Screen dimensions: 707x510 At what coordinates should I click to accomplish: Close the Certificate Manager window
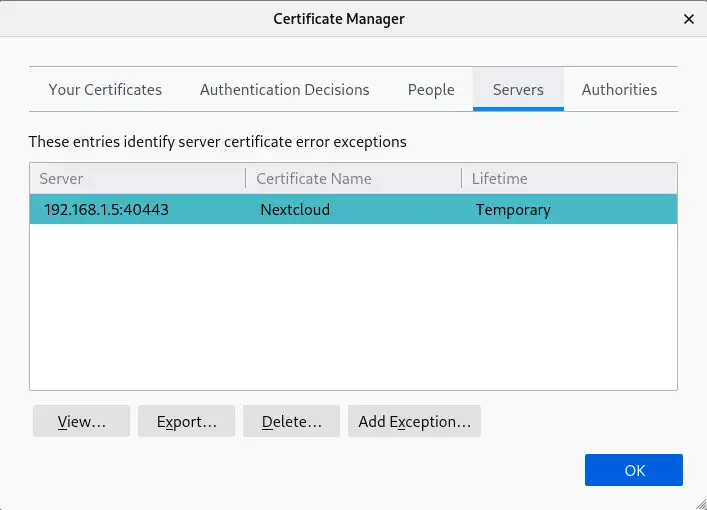click(x=688, y=19)
